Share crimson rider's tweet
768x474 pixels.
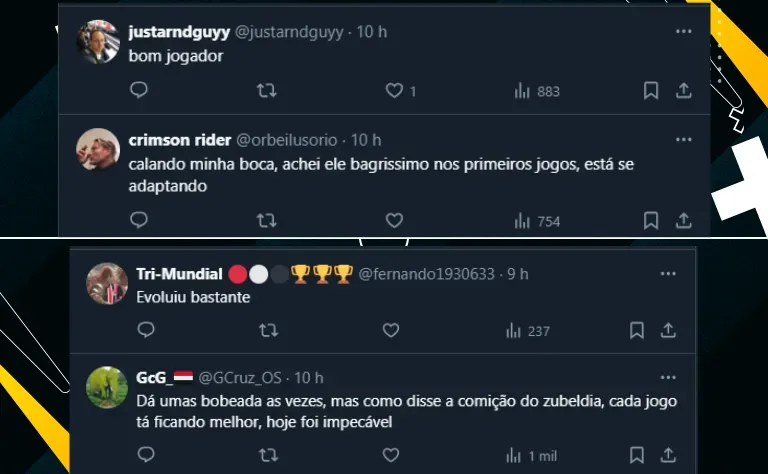coord(684,220)
